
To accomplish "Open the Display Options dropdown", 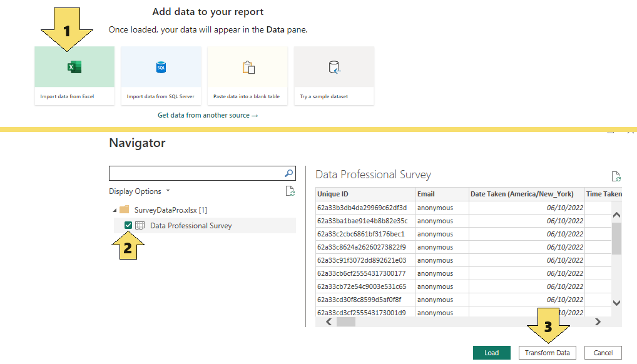I will tap(140, 191).
